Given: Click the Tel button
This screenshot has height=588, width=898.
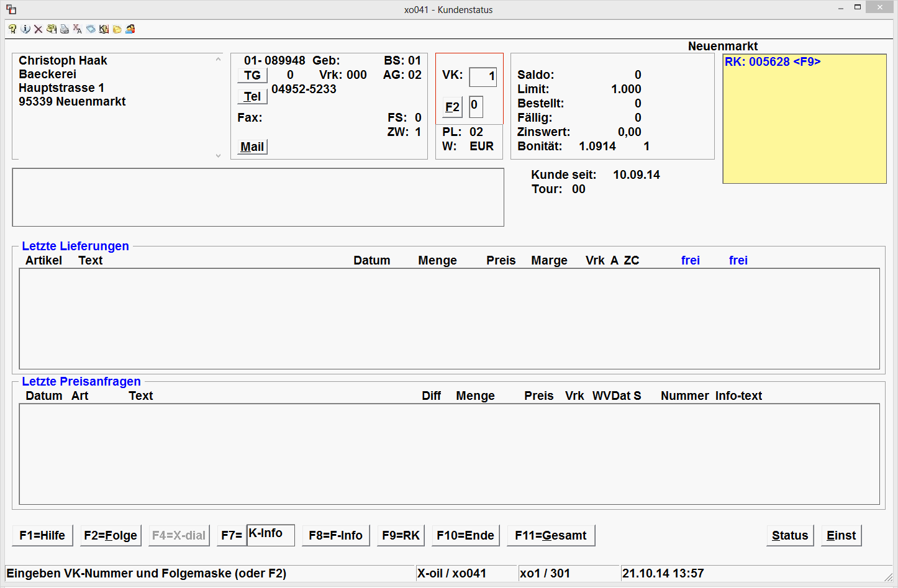Looking at the screenshot, I should coord(252,96).
